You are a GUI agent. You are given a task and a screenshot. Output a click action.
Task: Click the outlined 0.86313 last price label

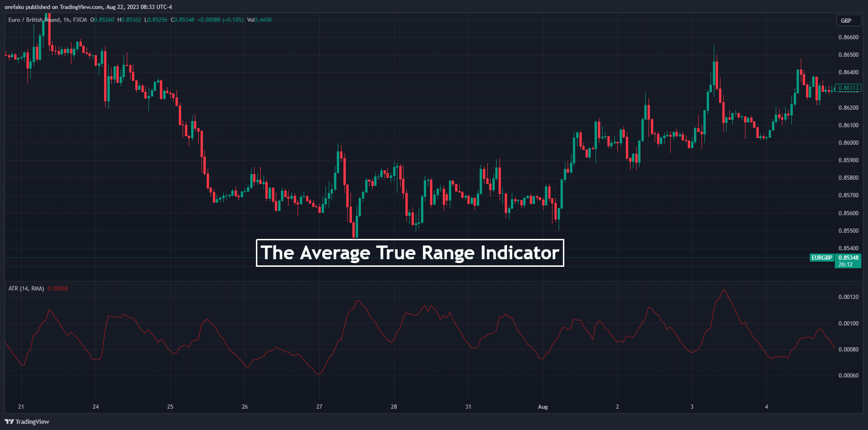tap(848, 88)
